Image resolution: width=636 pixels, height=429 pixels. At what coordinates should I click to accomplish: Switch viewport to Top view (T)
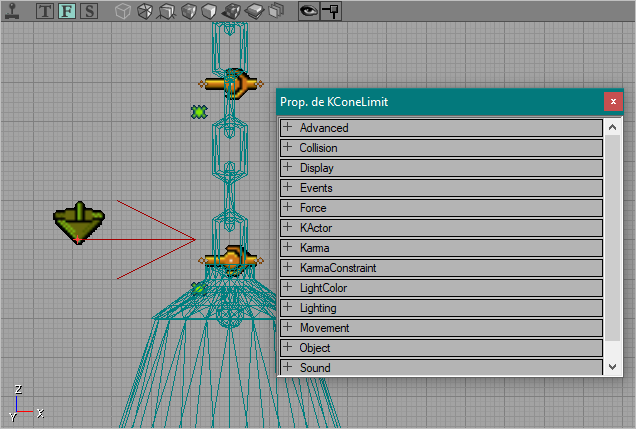click(x=45, y=11)
